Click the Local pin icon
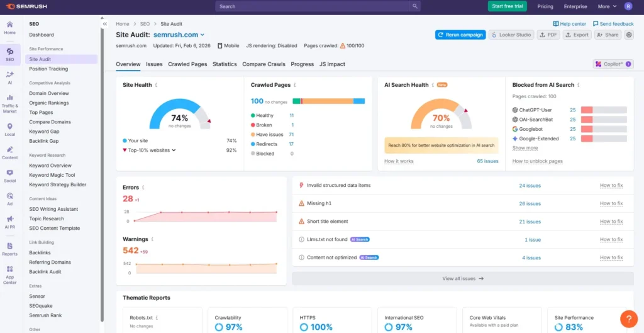Screen dimensions: 644x333 (x=9, y=129)
